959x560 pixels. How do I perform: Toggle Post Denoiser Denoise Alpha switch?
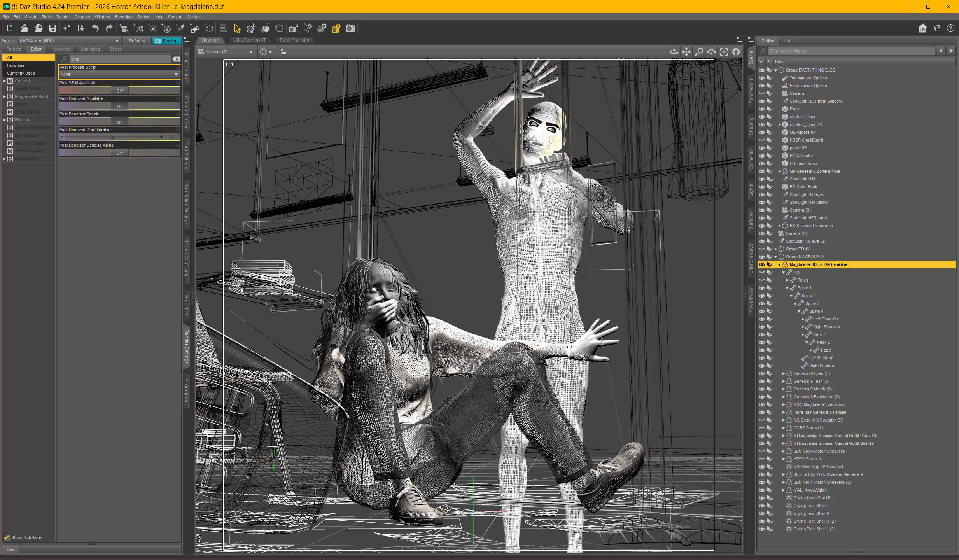(119, 153)
